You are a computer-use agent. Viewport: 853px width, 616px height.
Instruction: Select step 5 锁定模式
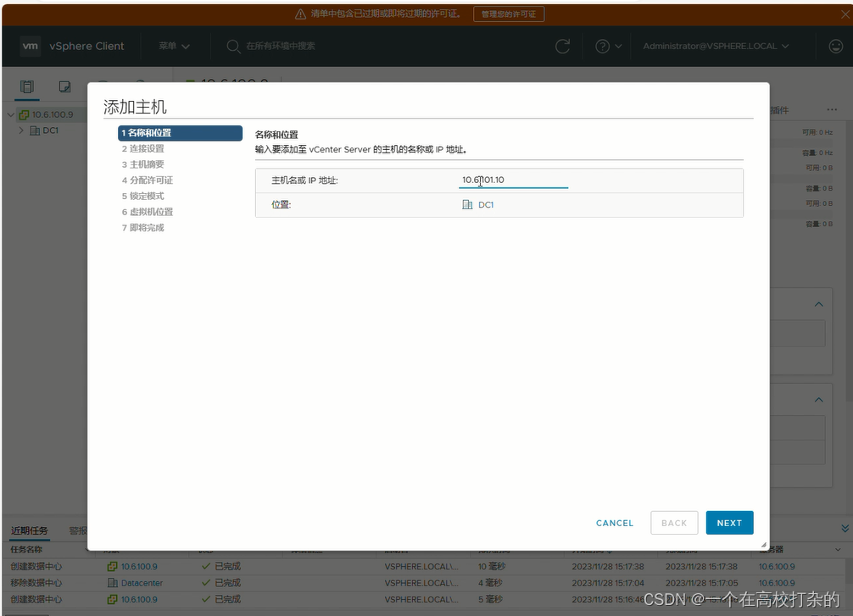(x=143, y=197)
